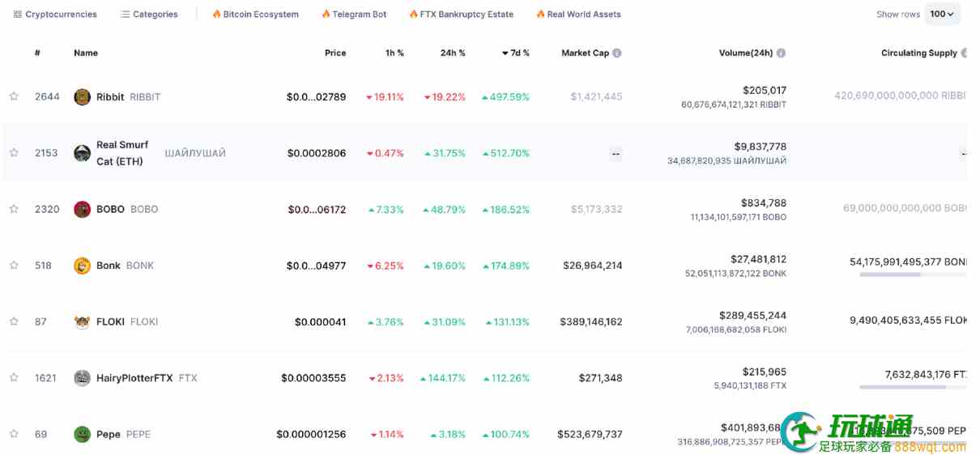Open the Bitcoin Ecosystem link

[255, 15]
